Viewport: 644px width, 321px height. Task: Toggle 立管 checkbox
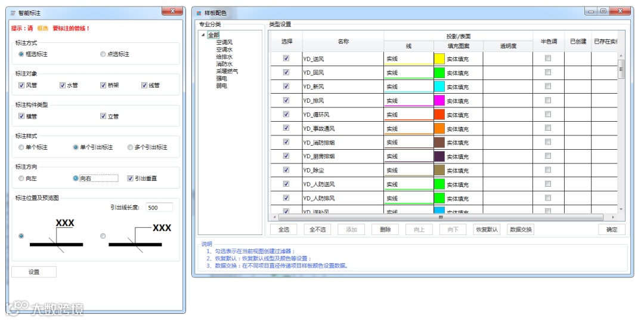point(103,116)
